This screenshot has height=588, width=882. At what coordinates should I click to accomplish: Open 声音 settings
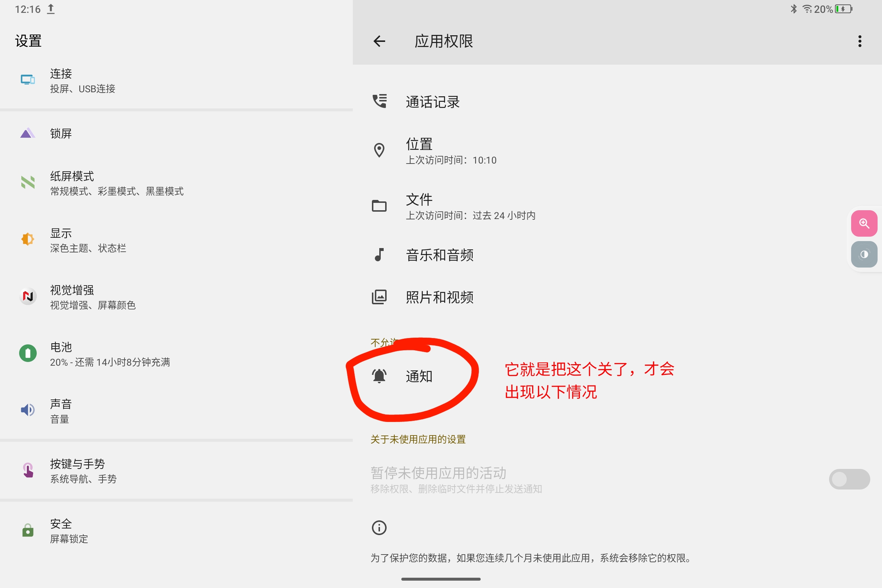coord(176,411)
